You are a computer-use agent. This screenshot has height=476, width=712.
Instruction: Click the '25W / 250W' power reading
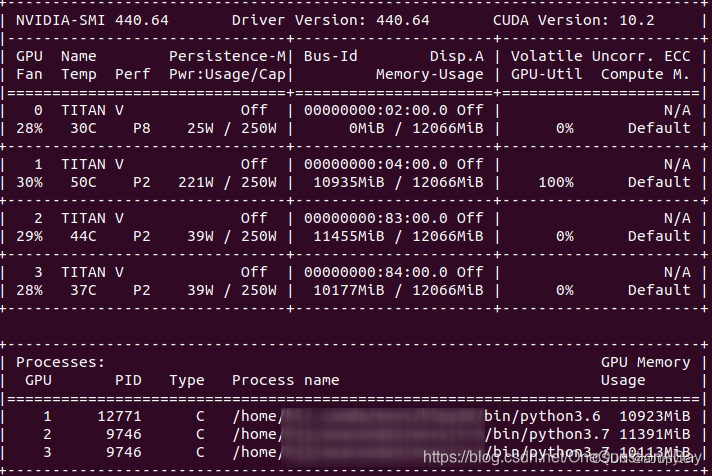tap(232, 129)
